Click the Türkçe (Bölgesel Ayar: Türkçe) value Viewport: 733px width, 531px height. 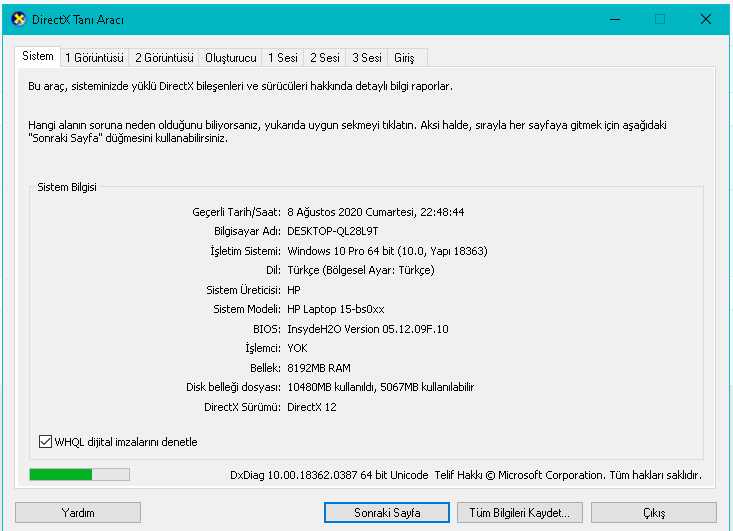(x=361, y=270)
